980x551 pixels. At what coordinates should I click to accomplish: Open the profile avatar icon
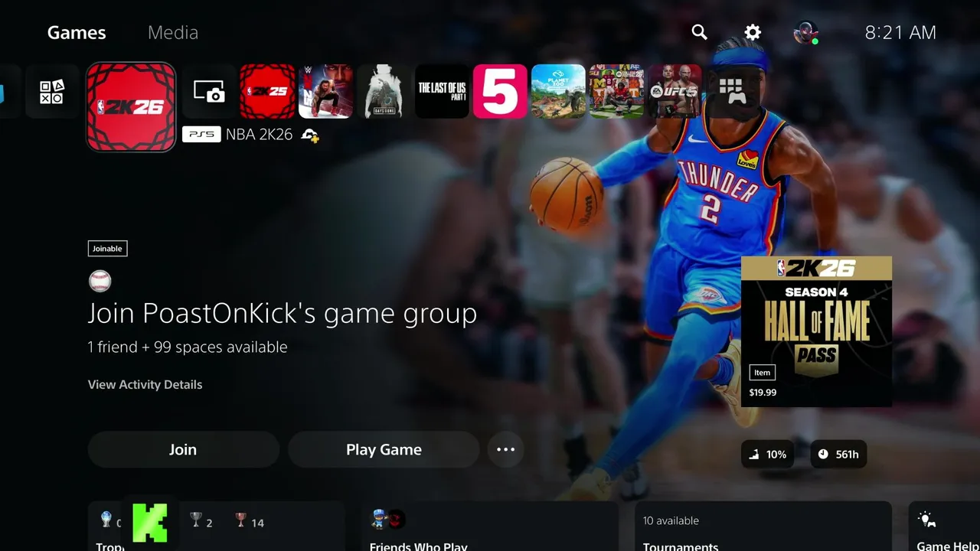805,32
